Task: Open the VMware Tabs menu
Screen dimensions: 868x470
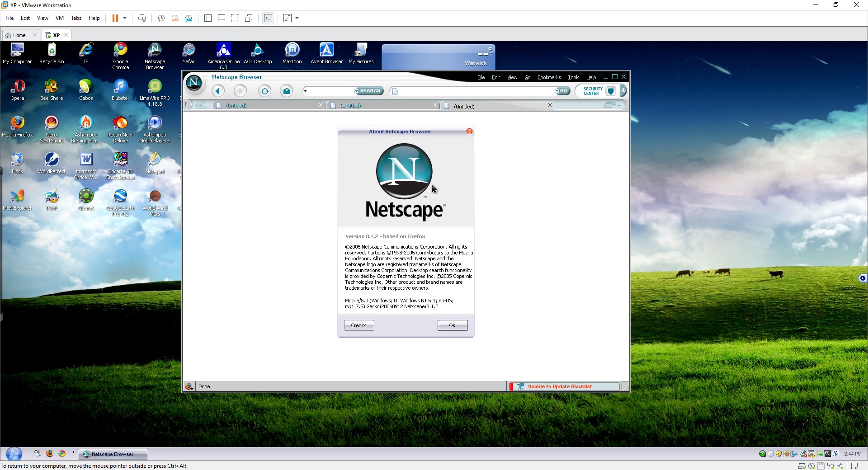Action: click(x=76, y=18)
